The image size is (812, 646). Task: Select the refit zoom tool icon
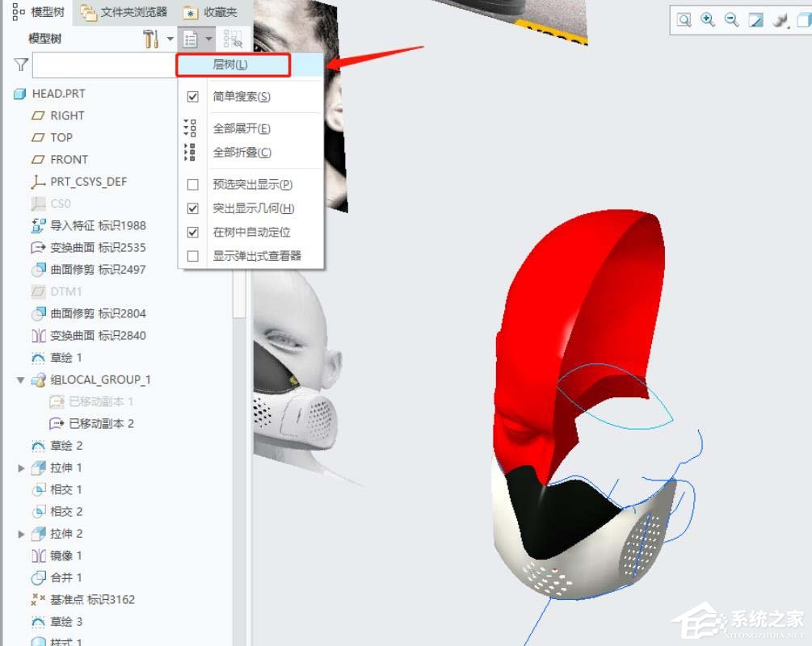pos(684,19)
